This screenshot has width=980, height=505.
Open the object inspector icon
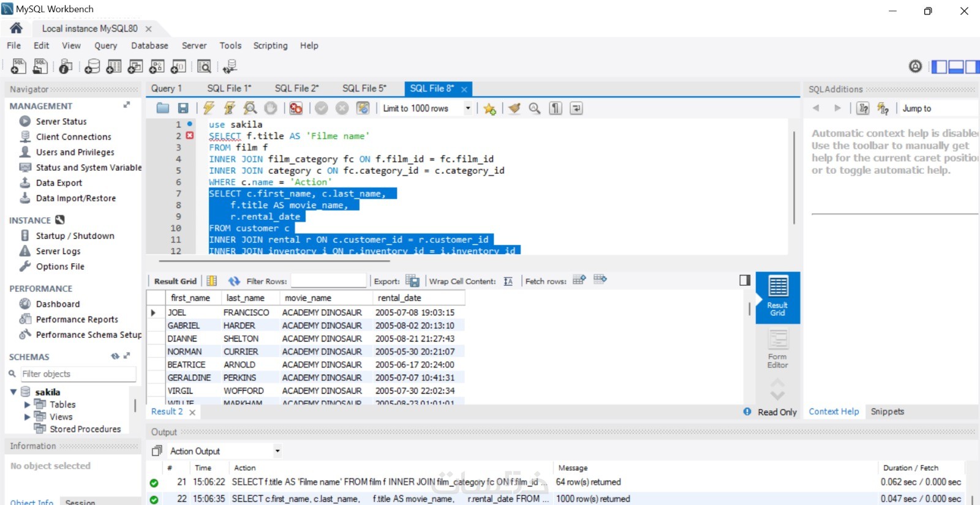click(66, 66)
